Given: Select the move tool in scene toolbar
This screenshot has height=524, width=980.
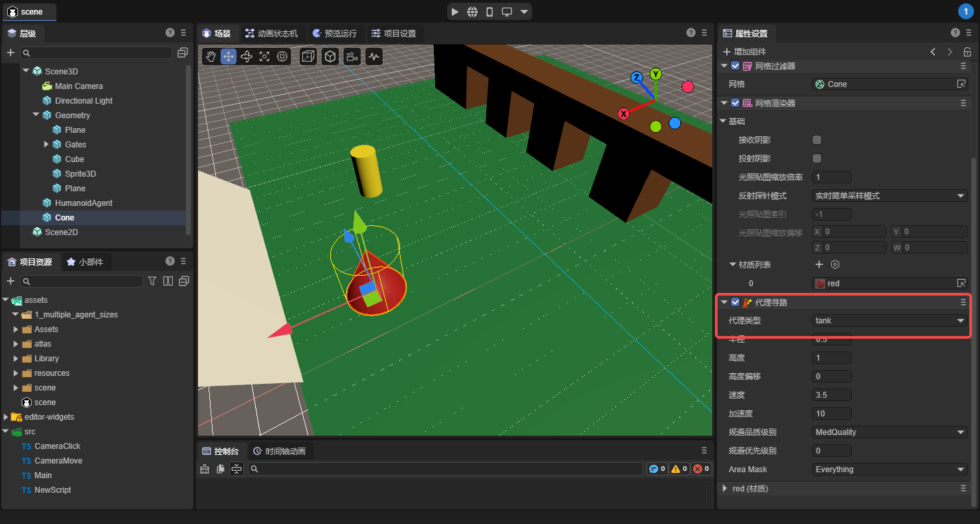Looking at the screenshot, I should 229,56.
